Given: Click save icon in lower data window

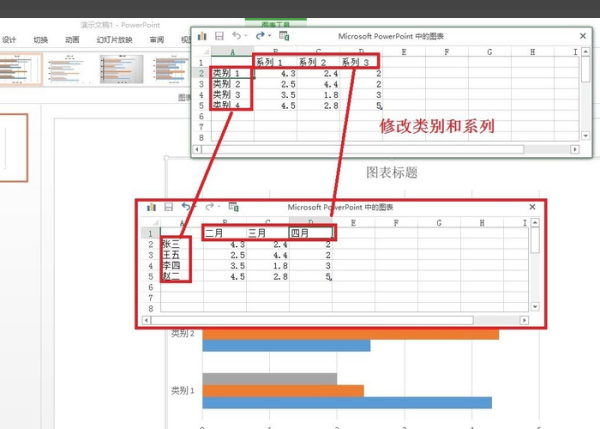Looking at the screenshot, I should tap(168, 207).
